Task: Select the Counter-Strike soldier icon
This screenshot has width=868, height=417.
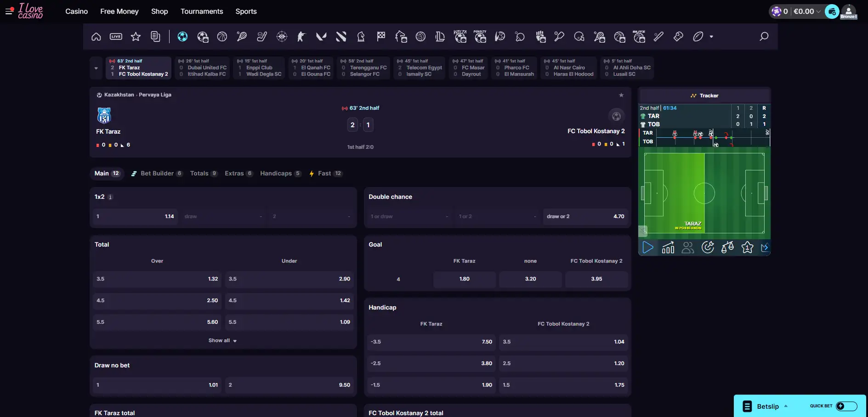Action: click(x=301, y=37)
